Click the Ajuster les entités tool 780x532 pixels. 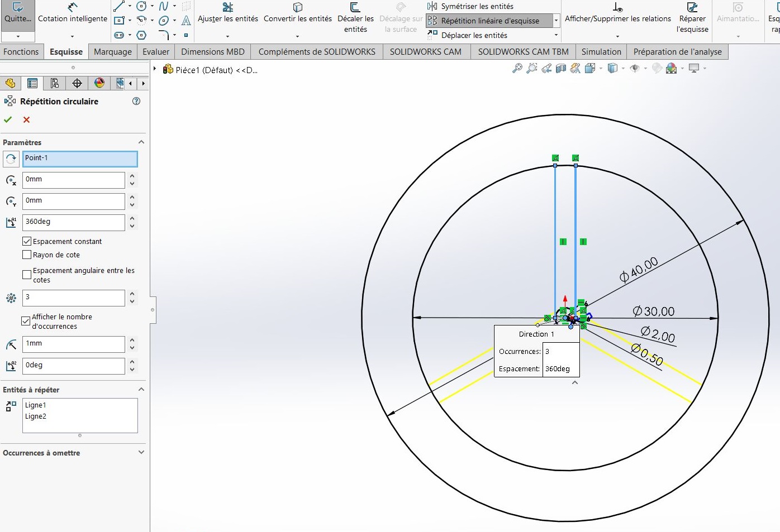(x=228, y=13)
